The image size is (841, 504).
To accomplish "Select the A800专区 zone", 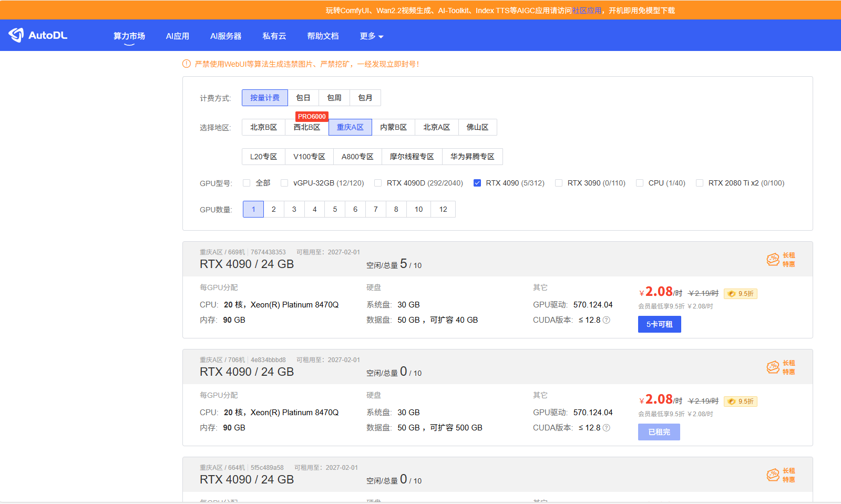I will tap(357, 157).
